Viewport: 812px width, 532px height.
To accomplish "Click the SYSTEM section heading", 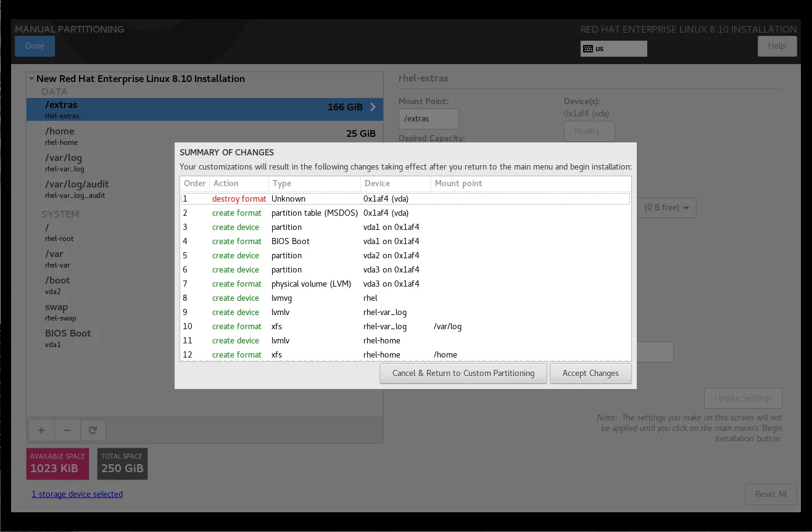I will 60,215.
